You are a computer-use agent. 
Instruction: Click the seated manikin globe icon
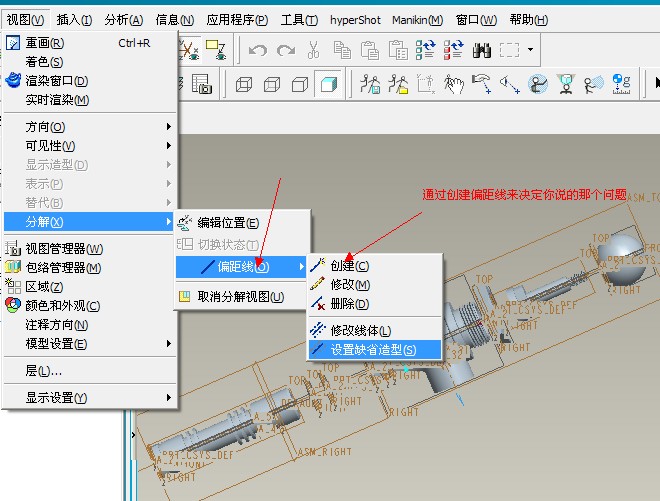(538, 84)
